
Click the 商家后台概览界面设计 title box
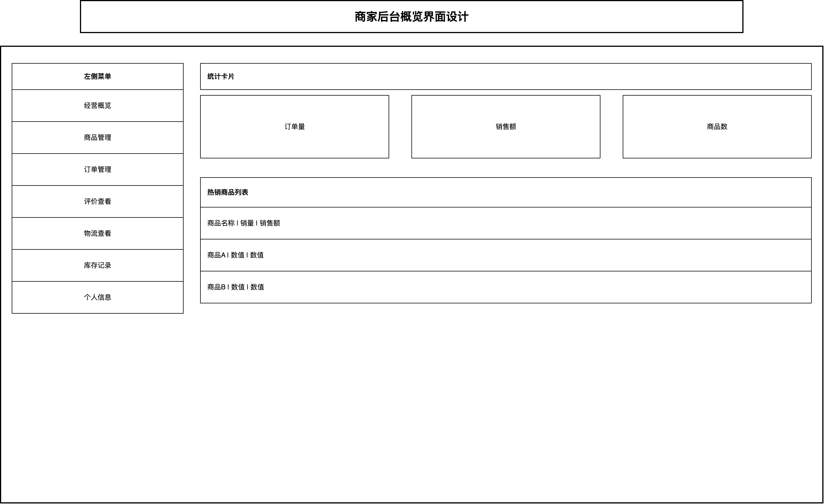411,17
